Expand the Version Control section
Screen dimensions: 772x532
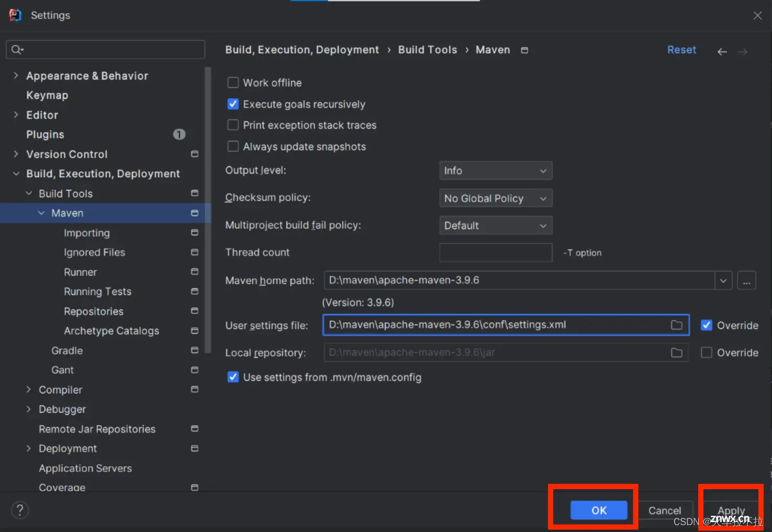[x=16, y=154]
